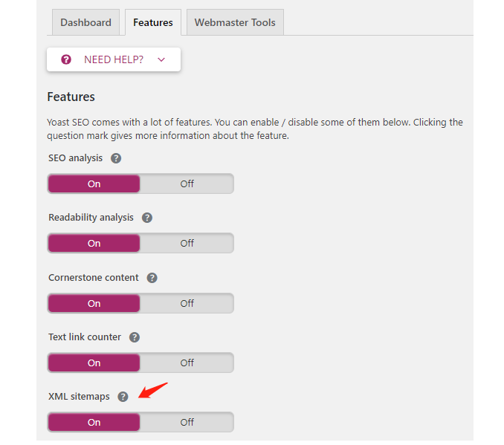Click the purple question icon in Need Help
The image size is (504, 445).
click(x=66, y=59)
